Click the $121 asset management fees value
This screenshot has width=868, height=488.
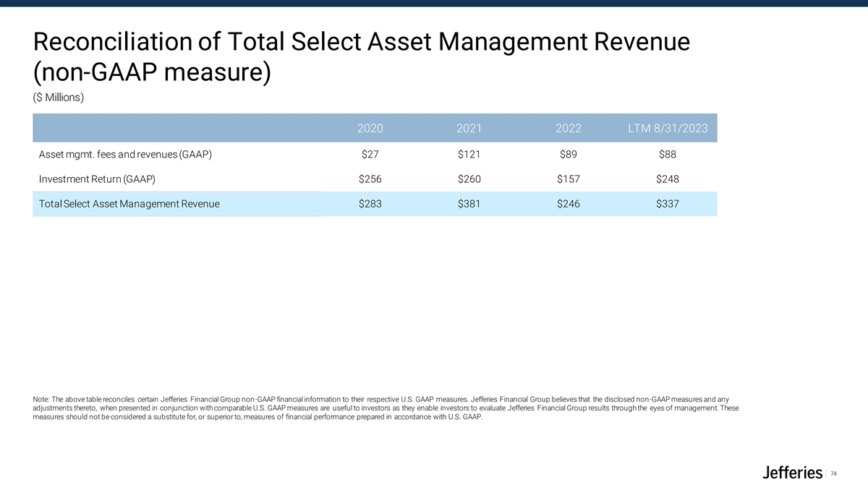pyautogui.click(x=469, y=154)
